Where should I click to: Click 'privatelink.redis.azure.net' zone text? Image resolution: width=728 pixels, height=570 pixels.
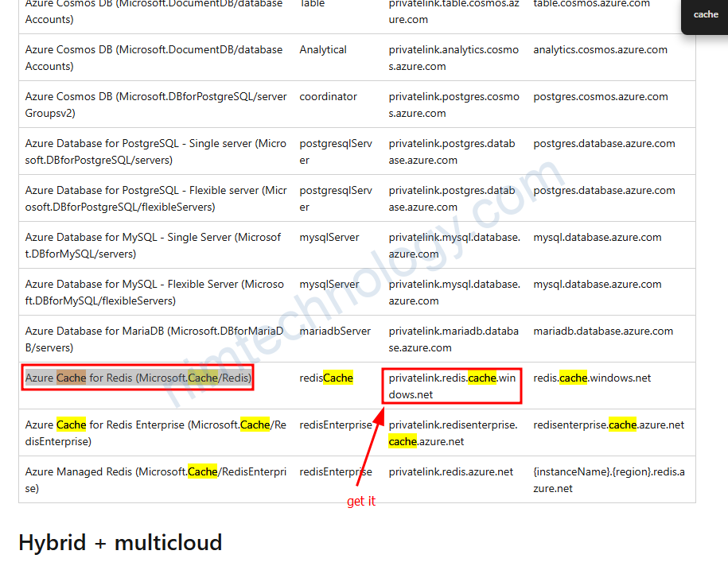coord(451,472)
